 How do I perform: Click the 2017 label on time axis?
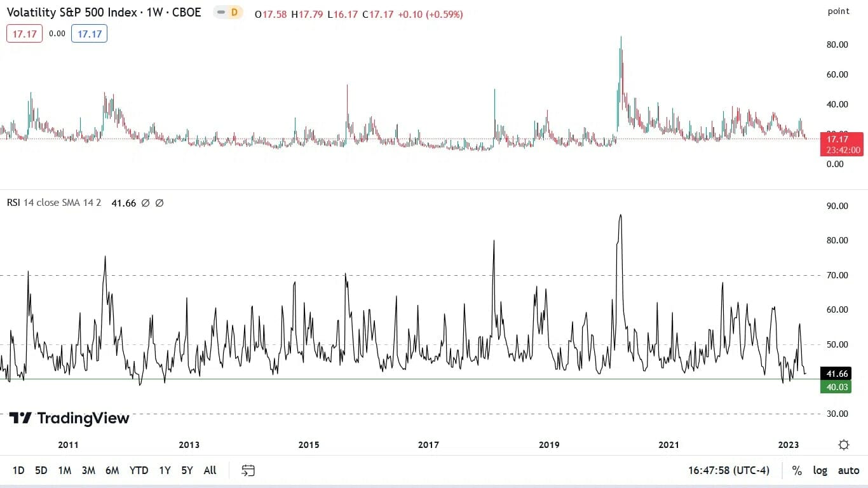pos(429,445)
